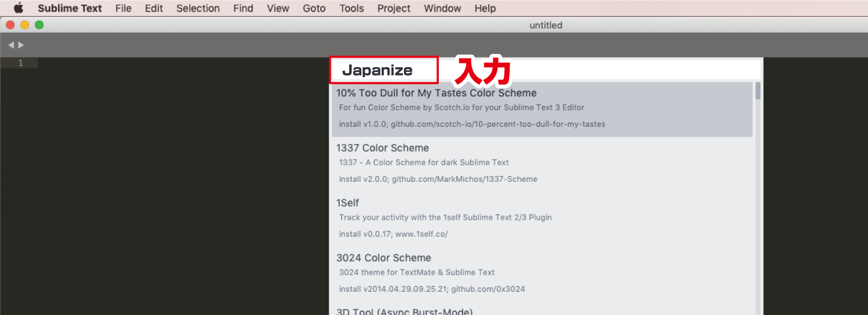This screenshot has height=315, width=868.
Task: Open the Edit menu
Action: click(x=153, y=8)
